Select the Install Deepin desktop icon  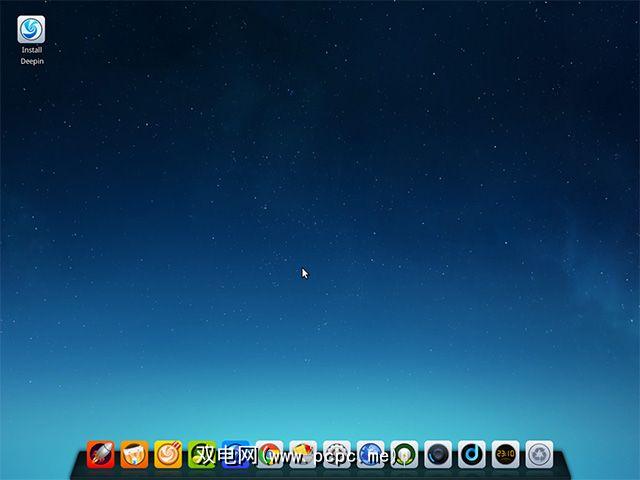[32, 29]
